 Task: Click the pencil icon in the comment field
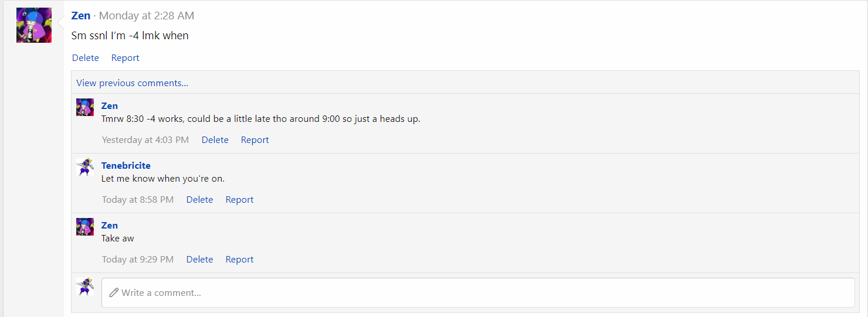click(x=114, y=292)
